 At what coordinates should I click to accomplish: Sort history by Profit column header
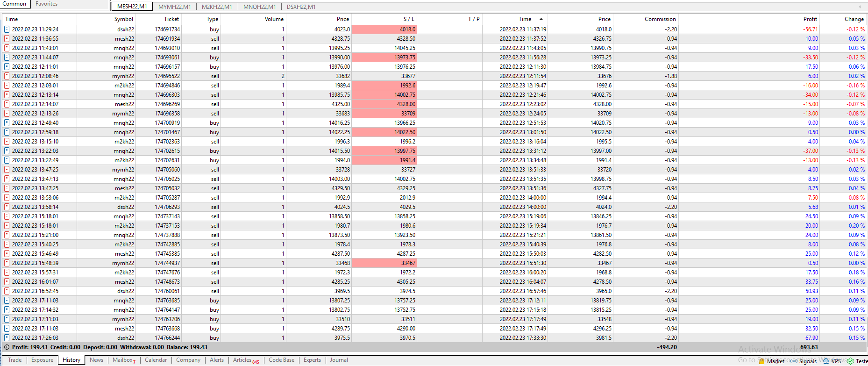[x=810, y=19]
